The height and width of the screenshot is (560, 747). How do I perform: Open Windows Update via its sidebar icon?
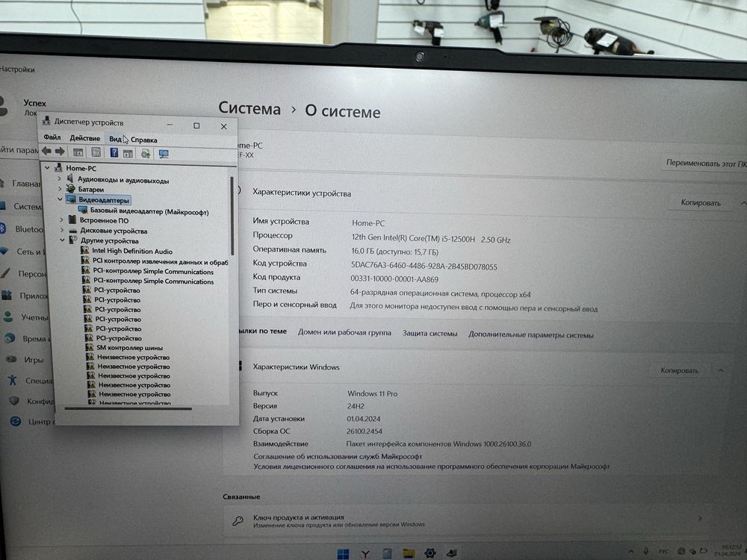click(16, 421)
